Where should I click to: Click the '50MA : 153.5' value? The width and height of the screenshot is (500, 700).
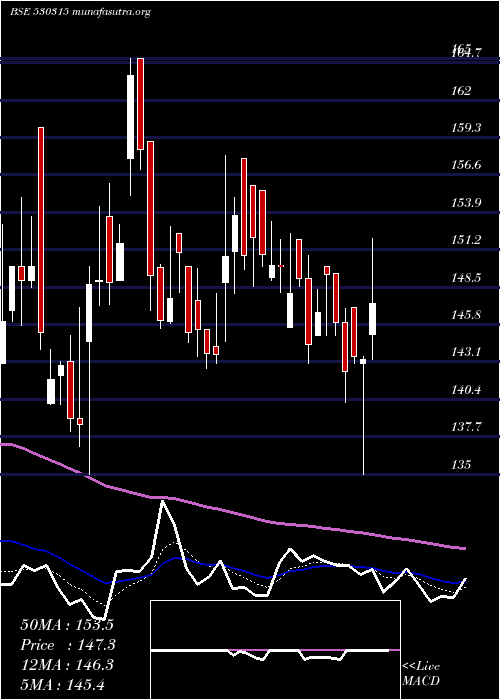pyautogui.click(x=67, y=625)
